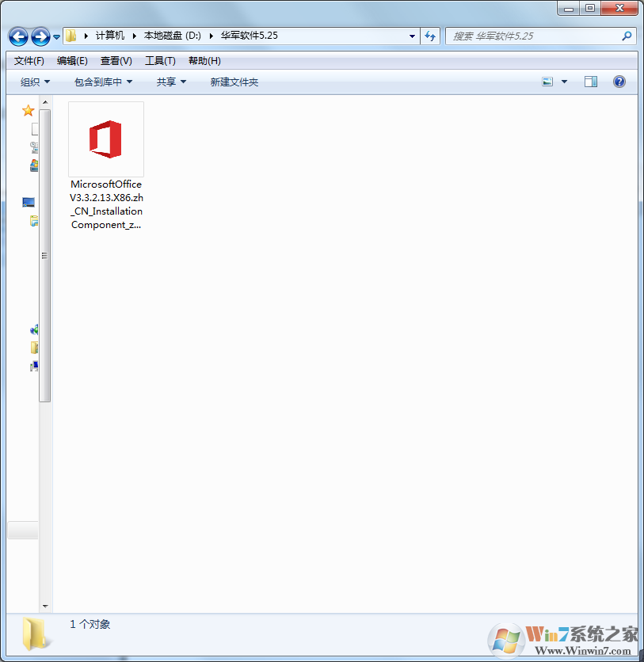Open Windows Help via the blue question mark icon
Viewport: 644px width, 662px height.
619,81
